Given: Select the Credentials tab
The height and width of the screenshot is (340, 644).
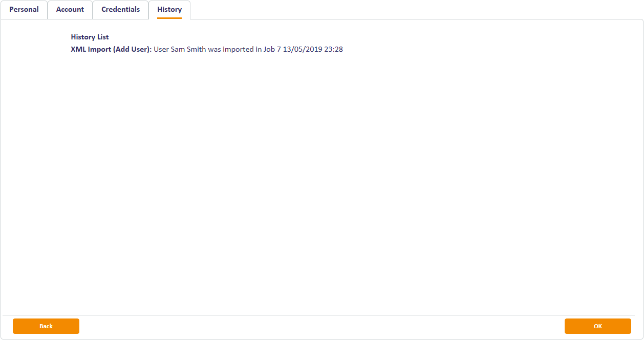Looking at the screenshot, I should (120, 10).
